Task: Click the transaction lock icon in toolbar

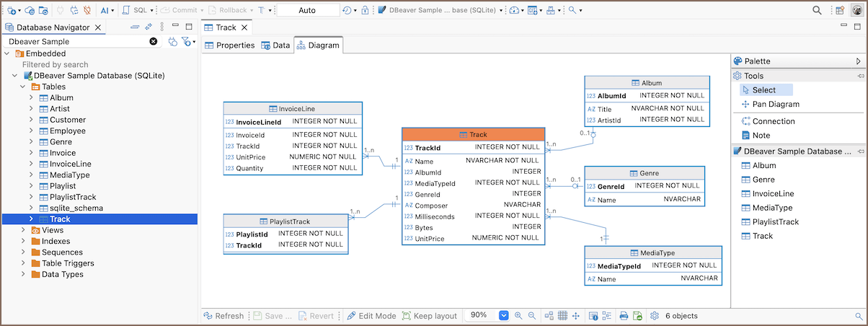Action: (x=365, y=11)
